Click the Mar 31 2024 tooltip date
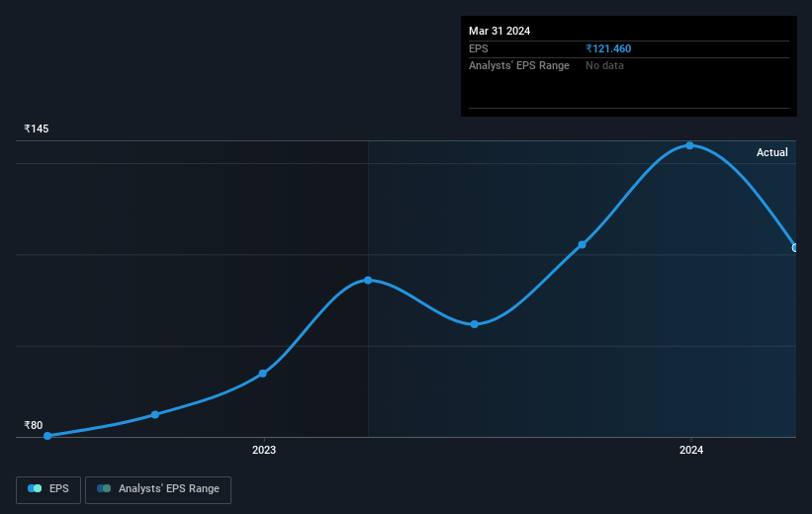Image resolution: width=812 pixels, height=514 pixels. click(499, 31)
